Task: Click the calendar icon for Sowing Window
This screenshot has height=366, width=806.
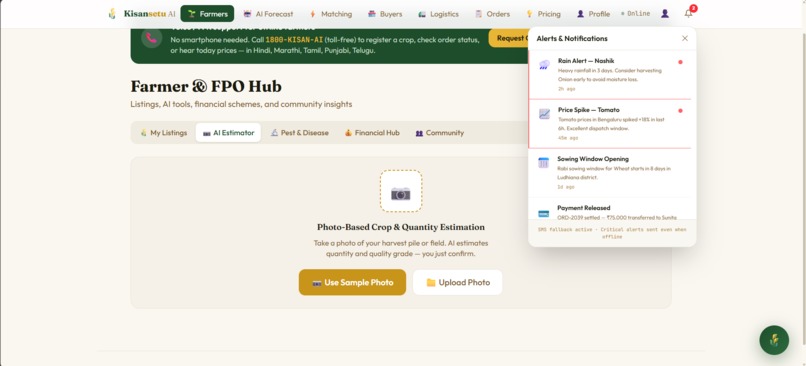Action: (x=543, y=163)
